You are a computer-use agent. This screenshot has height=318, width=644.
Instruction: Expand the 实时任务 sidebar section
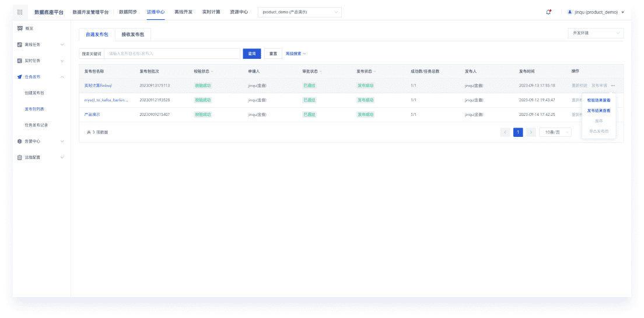pyautogui.click(x=62, y=61)
